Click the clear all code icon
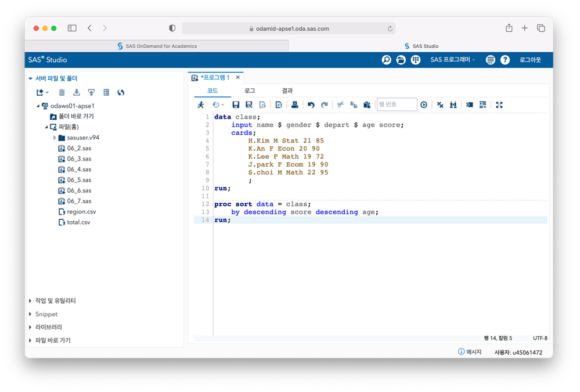Image resolution: width=580 pixels, height=392 pixels. [x=440, y=105]
